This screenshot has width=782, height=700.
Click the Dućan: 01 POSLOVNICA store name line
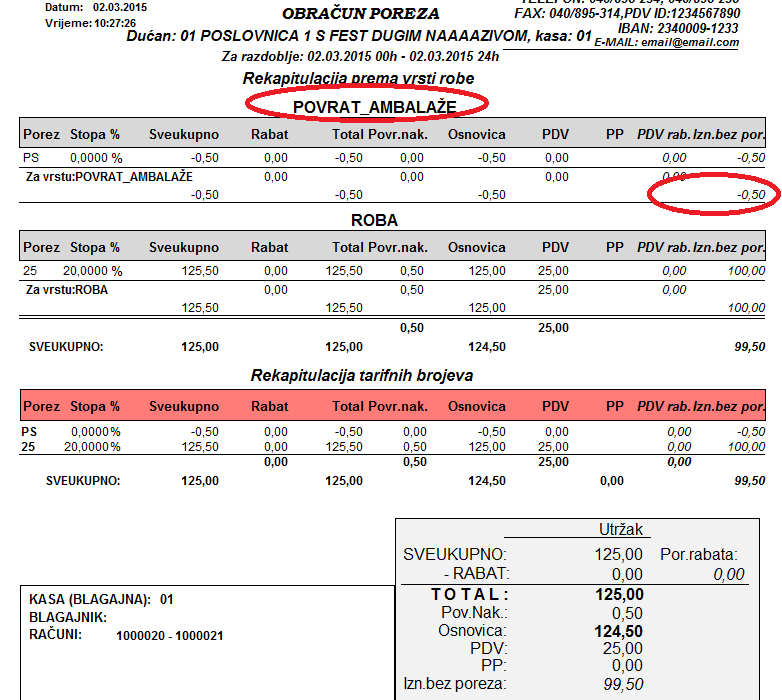[x=359, y=36]
